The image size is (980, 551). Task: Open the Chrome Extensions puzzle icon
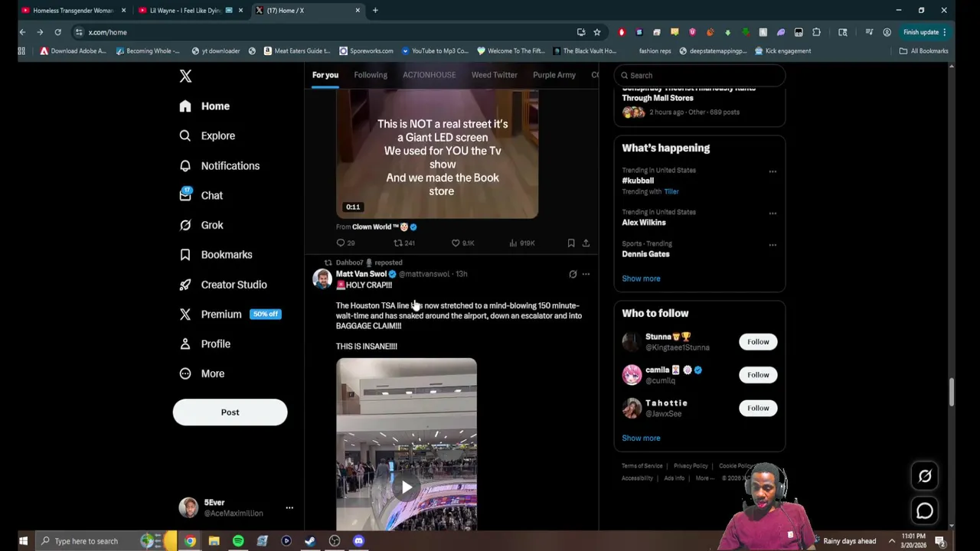[816, 32]
